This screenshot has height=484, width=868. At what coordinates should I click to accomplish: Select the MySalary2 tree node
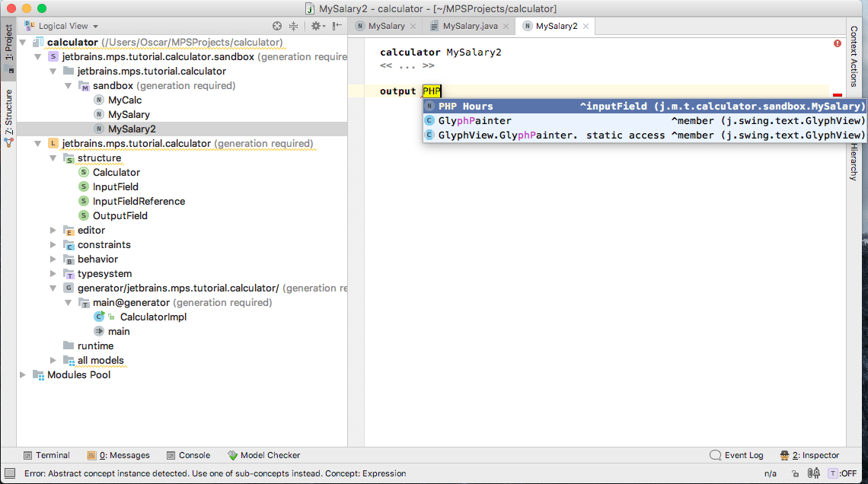pos(132,129)
